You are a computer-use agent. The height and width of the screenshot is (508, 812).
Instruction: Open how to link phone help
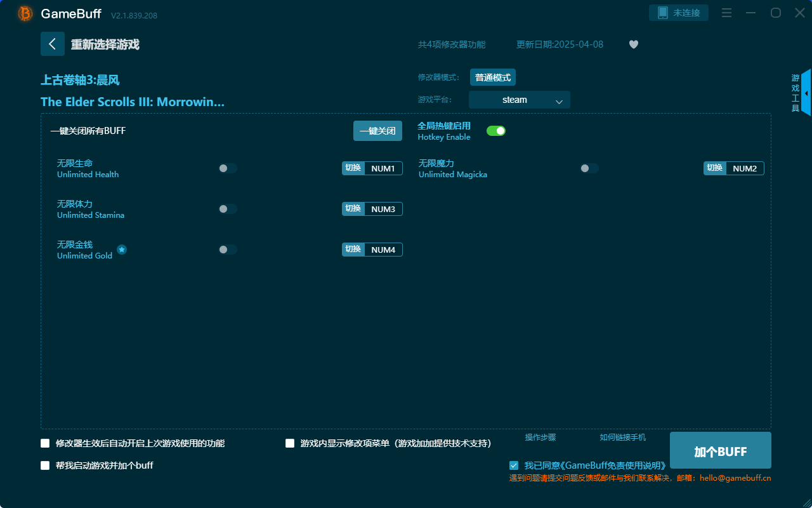tap(622, 438)
